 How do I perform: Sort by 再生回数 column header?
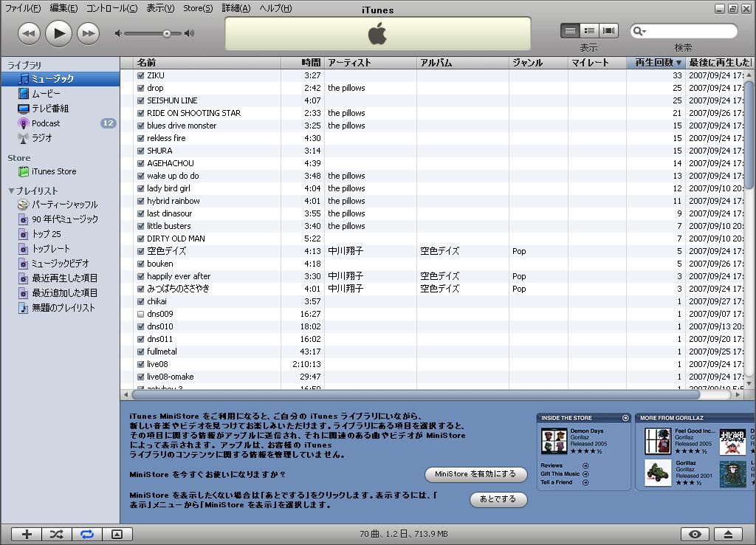pos(656,63)
